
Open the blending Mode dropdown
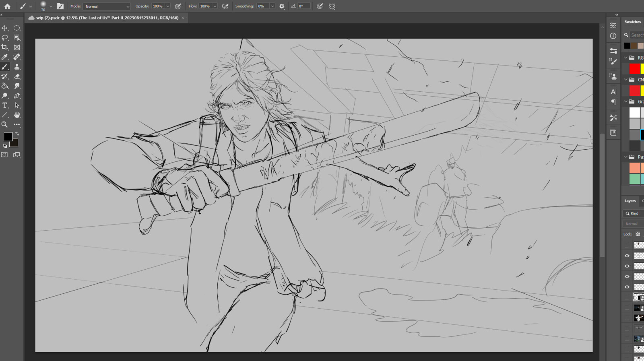click(x=107, y=6)
